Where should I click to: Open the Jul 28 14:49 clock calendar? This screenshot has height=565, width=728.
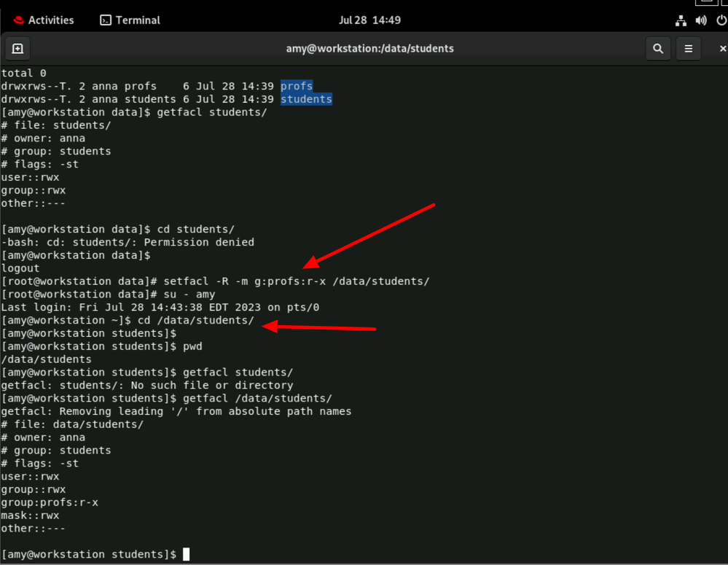[x=369, y=20]
